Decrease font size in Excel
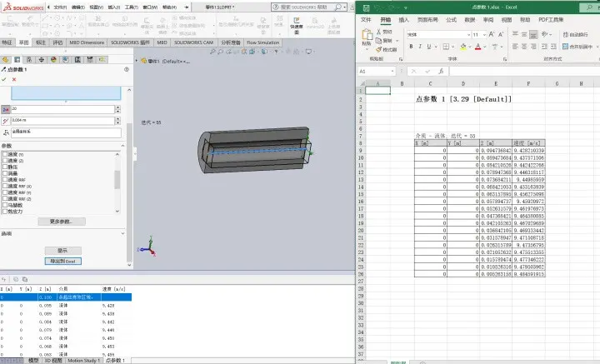 (501, 34)
